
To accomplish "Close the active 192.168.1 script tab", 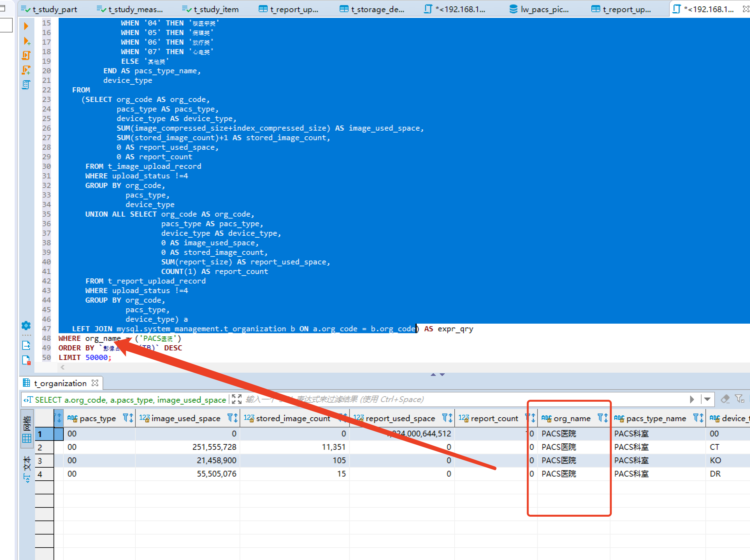I will point(746,9).
